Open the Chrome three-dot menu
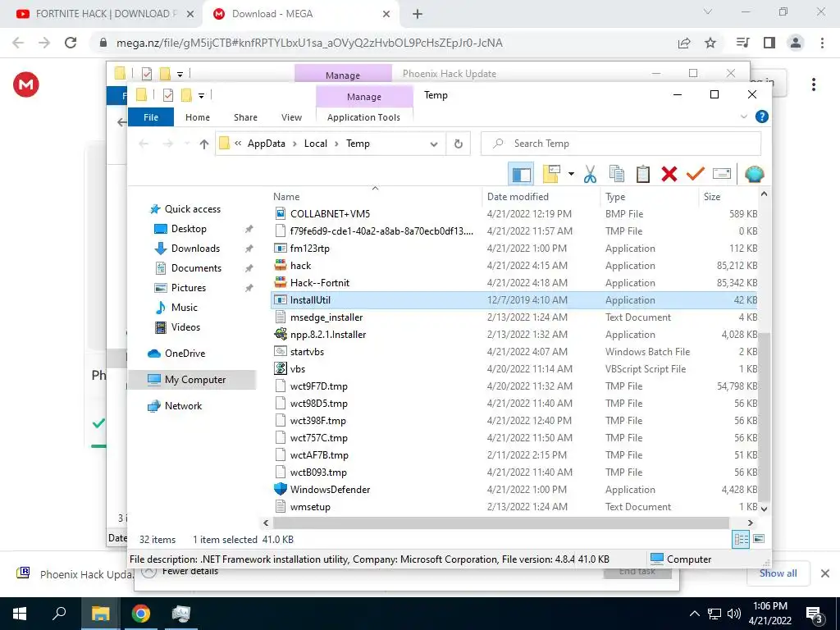Image resolution: width=840 pixels, height=630 pixels. 822,43
